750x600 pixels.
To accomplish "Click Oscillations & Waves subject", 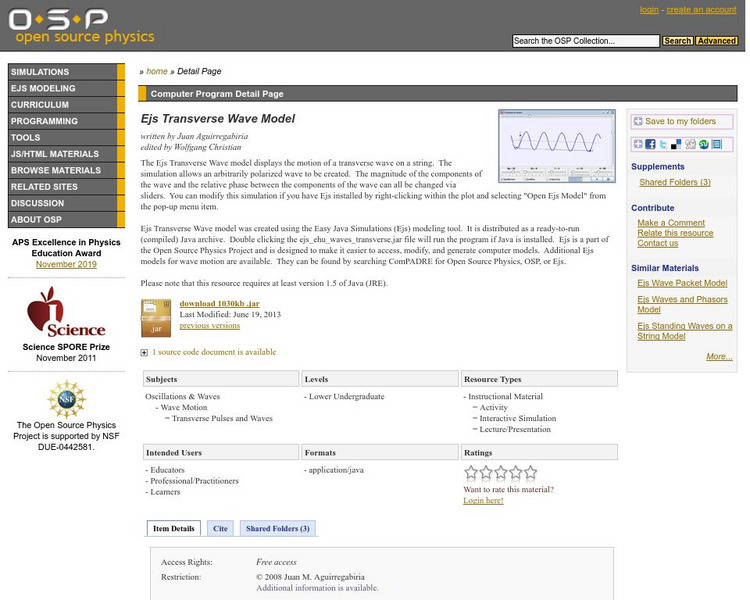I will coord(182,396).
